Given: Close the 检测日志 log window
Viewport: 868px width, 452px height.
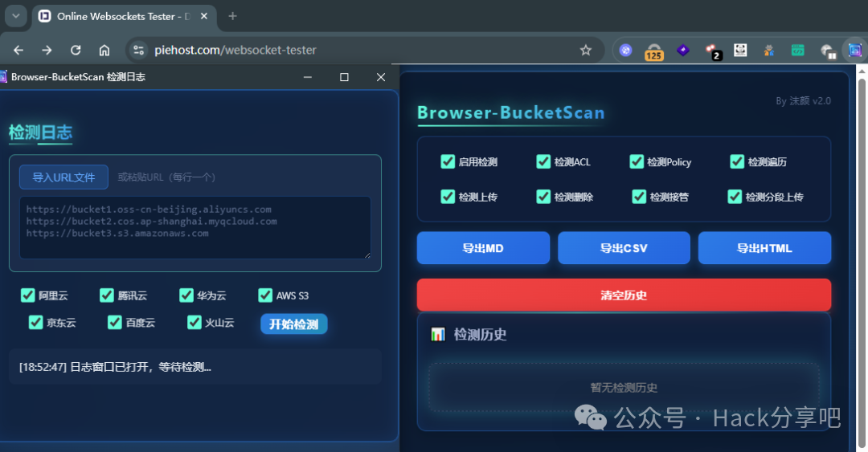Looking at the screenshot, I should coord(381,77).
